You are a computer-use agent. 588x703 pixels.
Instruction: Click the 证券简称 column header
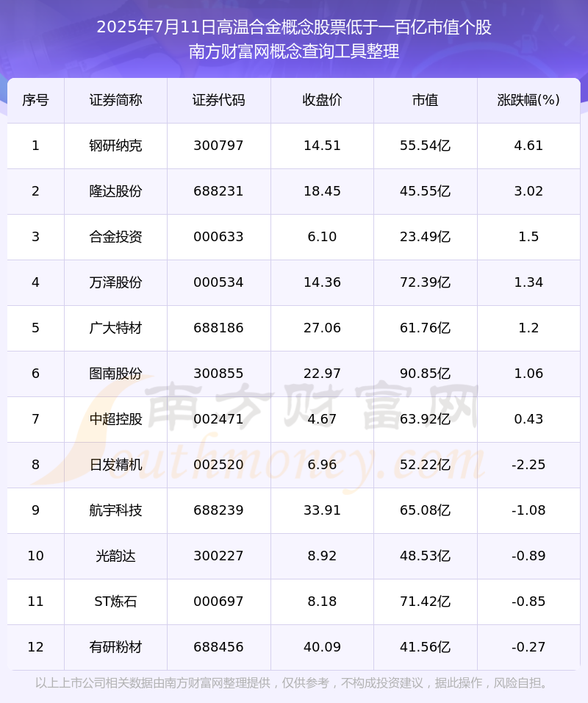(115, 100)
